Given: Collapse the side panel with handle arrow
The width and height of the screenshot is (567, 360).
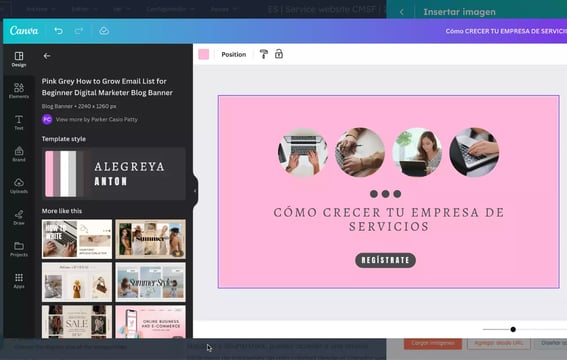Looking at the screenshot, I should pyautogui.click(x=195, y=190).
